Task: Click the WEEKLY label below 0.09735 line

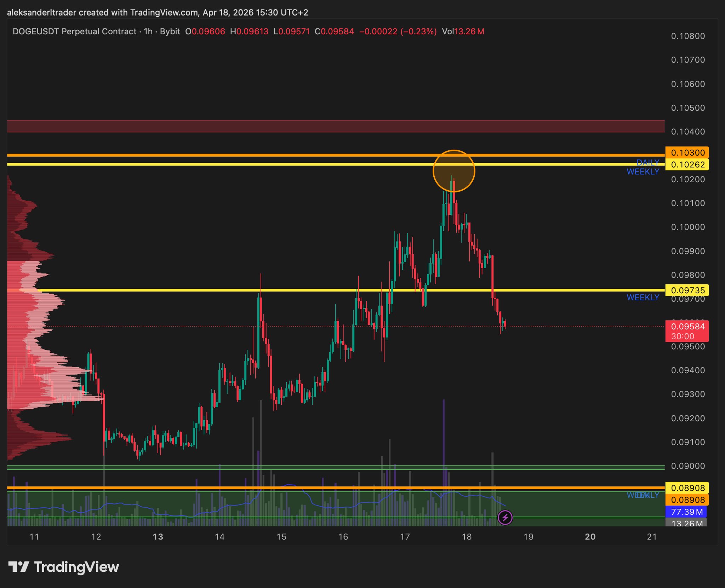Action: pyautogui.click(x=643, y=298)
